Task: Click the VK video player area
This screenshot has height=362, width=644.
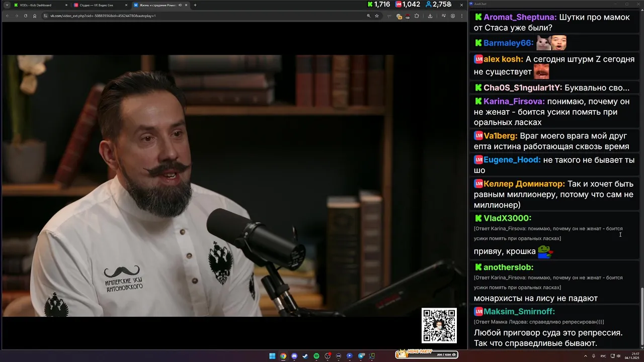Action: pyautogui.click(x=234, y=186)
